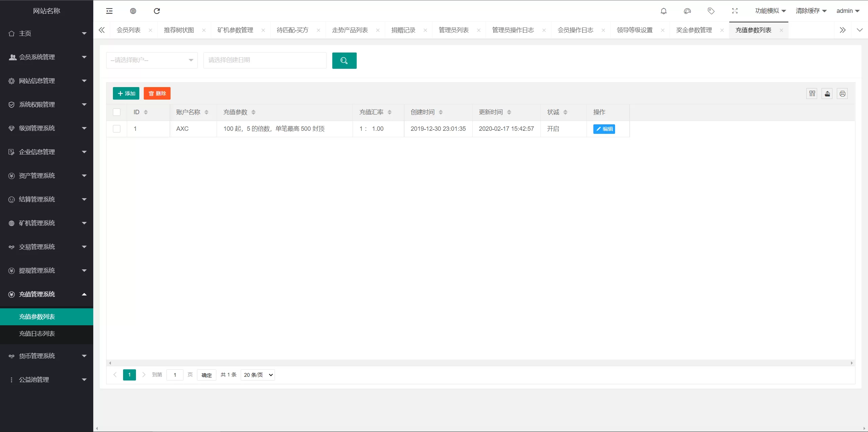Screen dimensions: 868x432
Task: Open the website globe icon
Action: (133, 11)
